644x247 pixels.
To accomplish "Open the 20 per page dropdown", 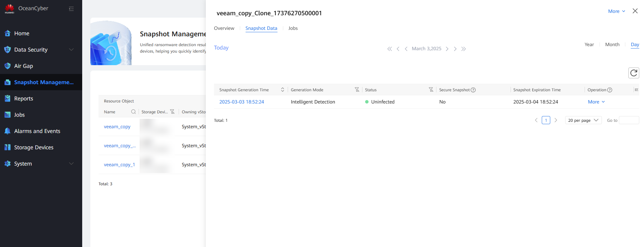I will tap(583, 120).
